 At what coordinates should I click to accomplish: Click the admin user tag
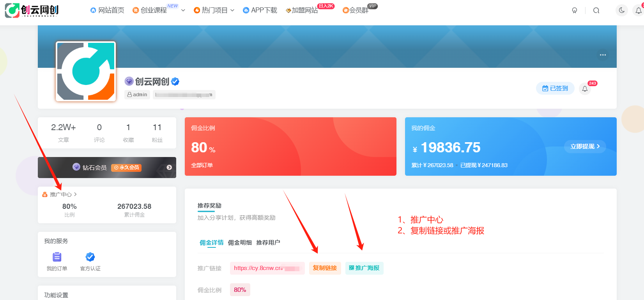tap(137, 95)
